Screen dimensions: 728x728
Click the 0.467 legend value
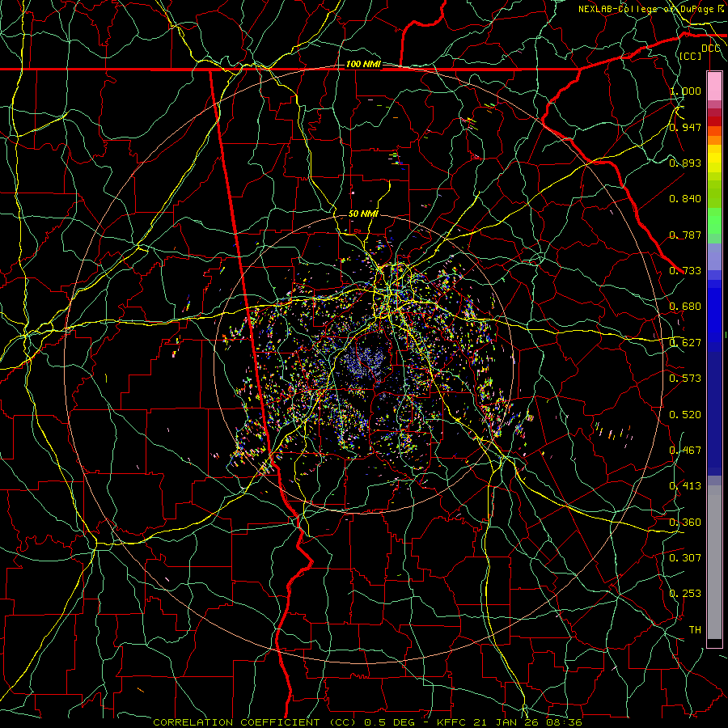click(685, 451)
